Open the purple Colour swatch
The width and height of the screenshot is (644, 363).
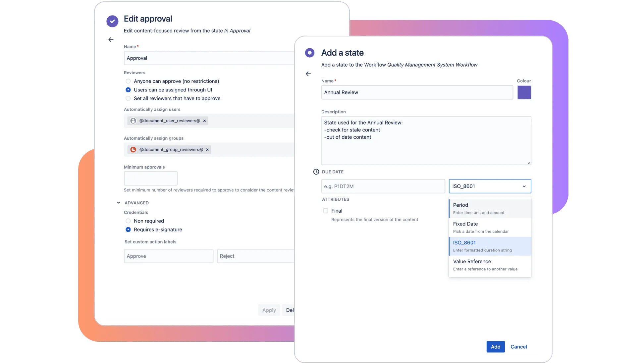tap(524, 92)
